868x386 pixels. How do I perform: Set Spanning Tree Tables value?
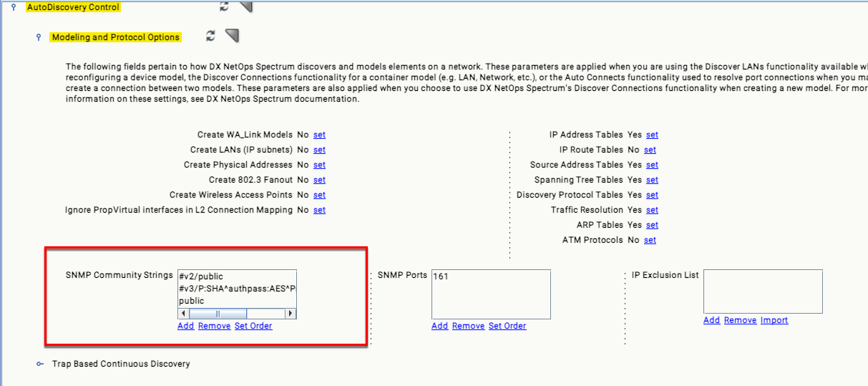click(x=652, y=180)
